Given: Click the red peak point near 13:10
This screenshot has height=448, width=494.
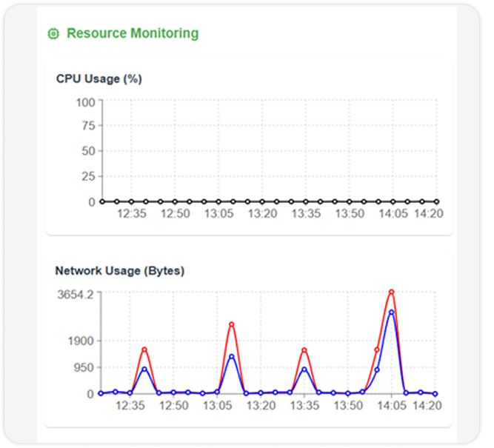Looking at the screenshot, I should click(232, 324).
